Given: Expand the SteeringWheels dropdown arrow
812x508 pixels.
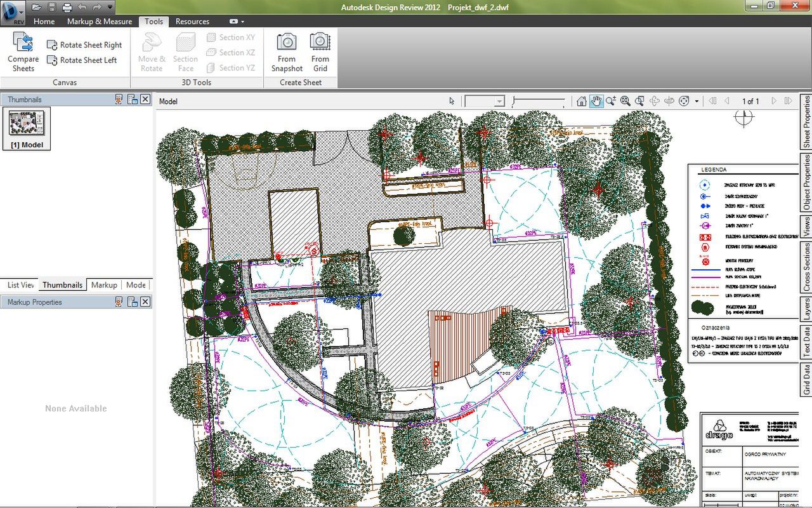Looking at the screenshot, I should pos(697,101).
